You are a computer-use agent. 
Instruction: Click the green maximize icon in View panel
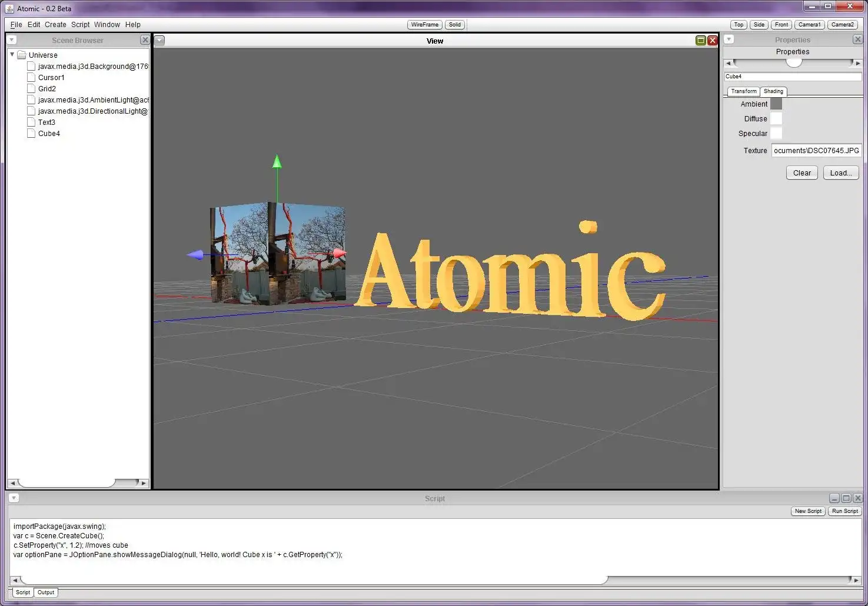click(x=700, y=41)
